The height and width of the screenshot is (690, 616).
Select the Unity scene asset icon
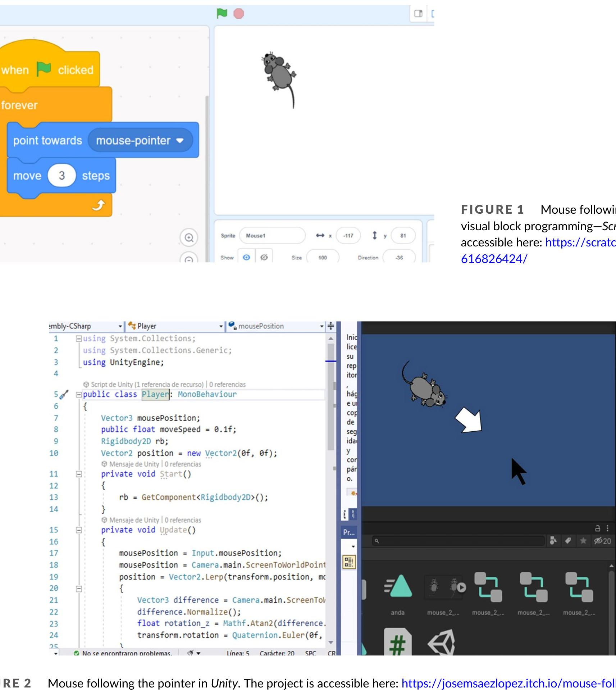pos(441,643)
